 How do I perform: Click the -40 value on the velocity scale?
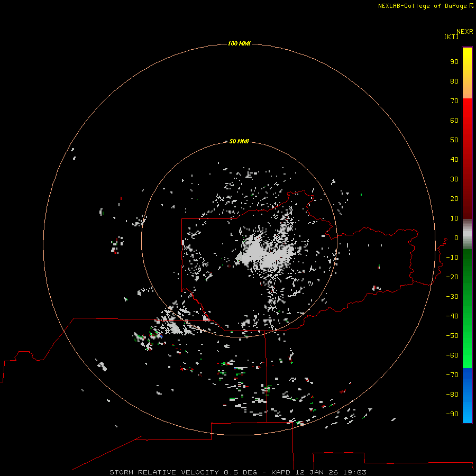[452, 316]
